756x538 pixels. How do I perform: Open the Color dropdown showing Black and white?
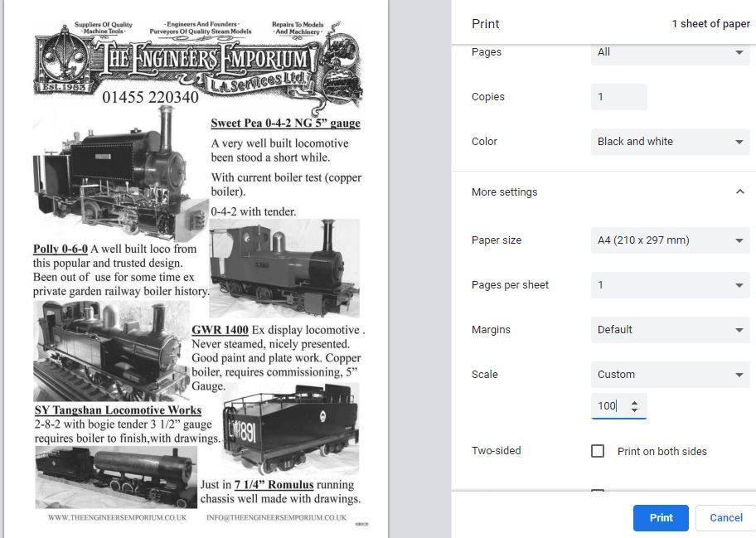point(670,142)
